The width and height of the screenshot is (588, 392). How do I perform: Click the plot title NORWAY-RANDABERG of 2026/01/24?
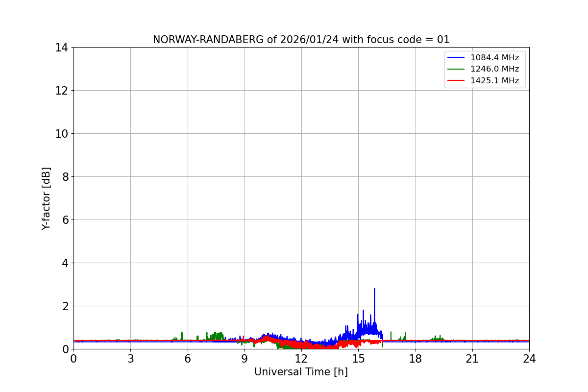tap(301, 40)
